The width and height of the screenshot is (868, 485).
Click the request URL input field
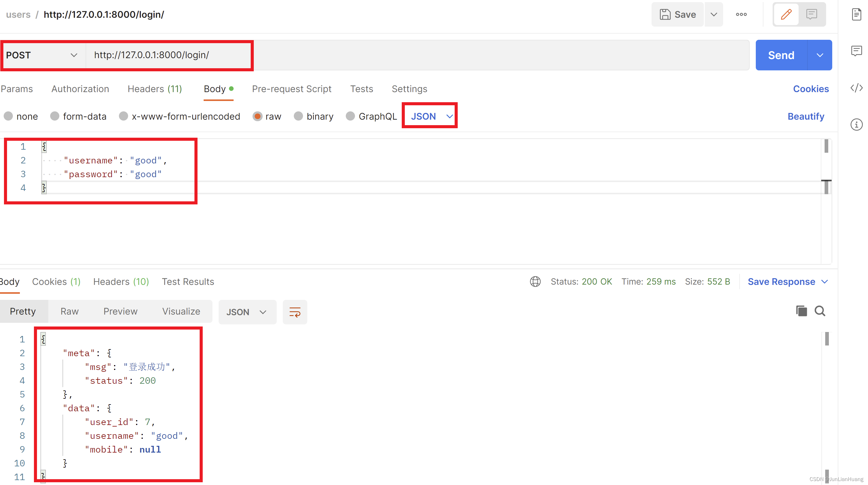[417, 55]
